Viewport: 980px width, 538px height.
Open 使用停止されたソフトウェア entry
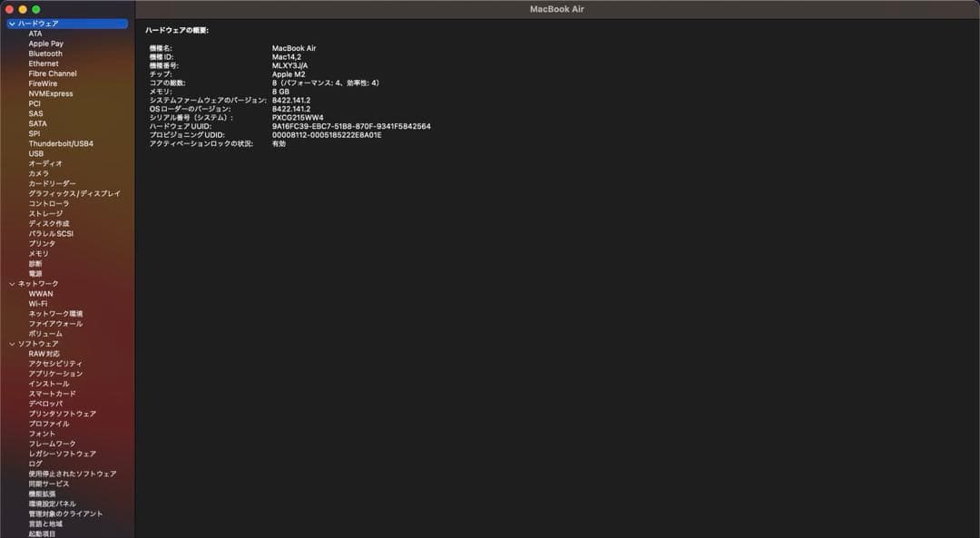[x=73, y=474]
